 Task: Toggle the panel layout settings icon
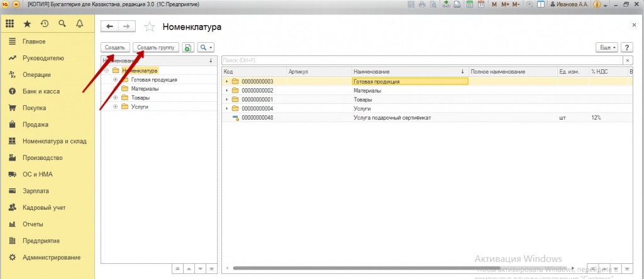pos(541,4)
